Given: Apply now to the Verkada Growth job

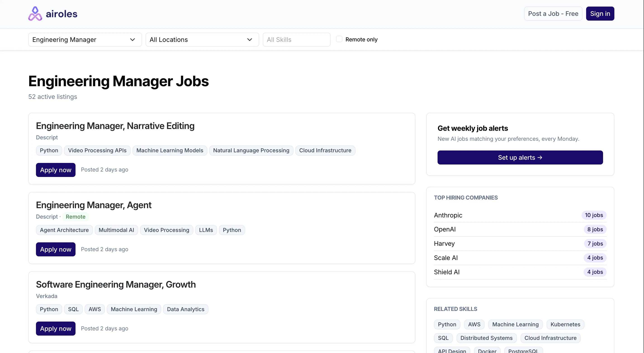Looking at the screenshot, I should point(55,329).
